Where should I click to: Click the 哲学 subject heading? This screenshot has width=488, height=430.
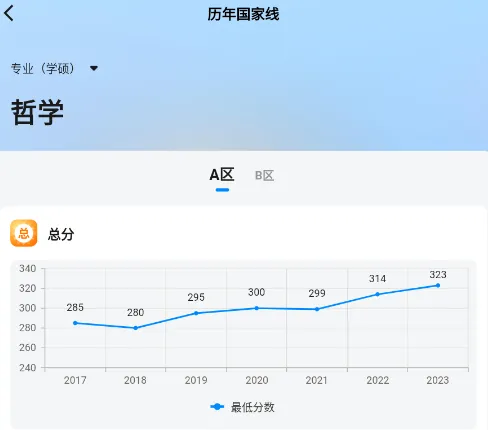[37, 112]
